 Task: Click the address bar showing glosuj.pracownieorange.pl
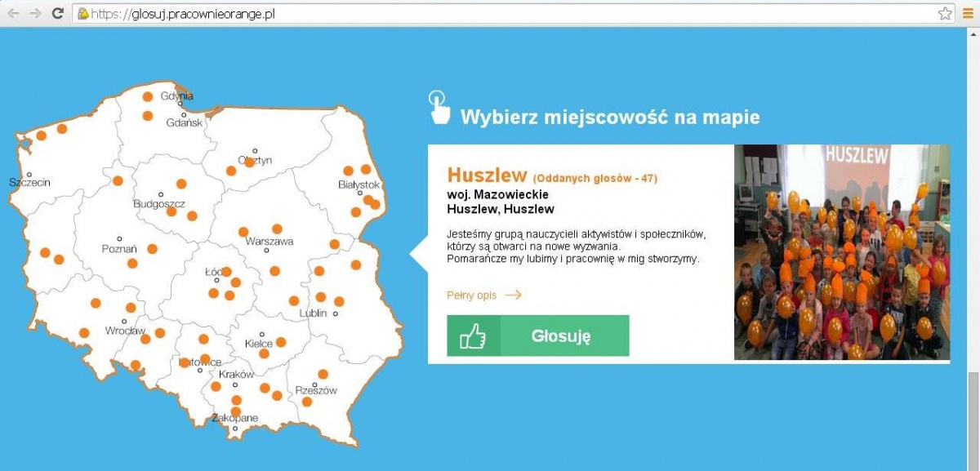pyautogui.click(x=514, y=14)
